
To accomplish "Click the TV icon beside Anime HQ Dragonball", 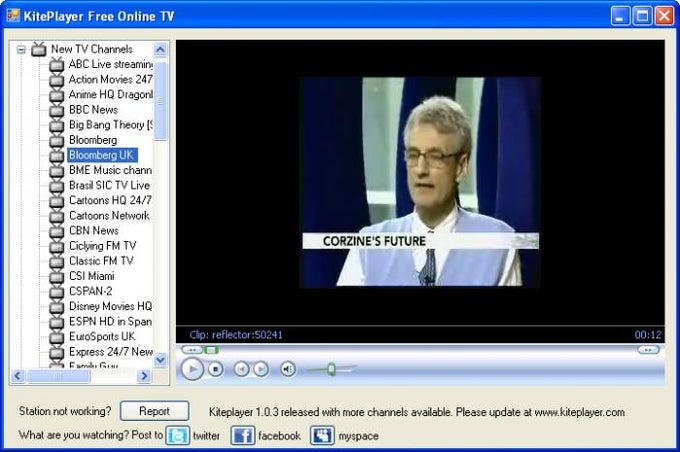I will click(56, 95).
